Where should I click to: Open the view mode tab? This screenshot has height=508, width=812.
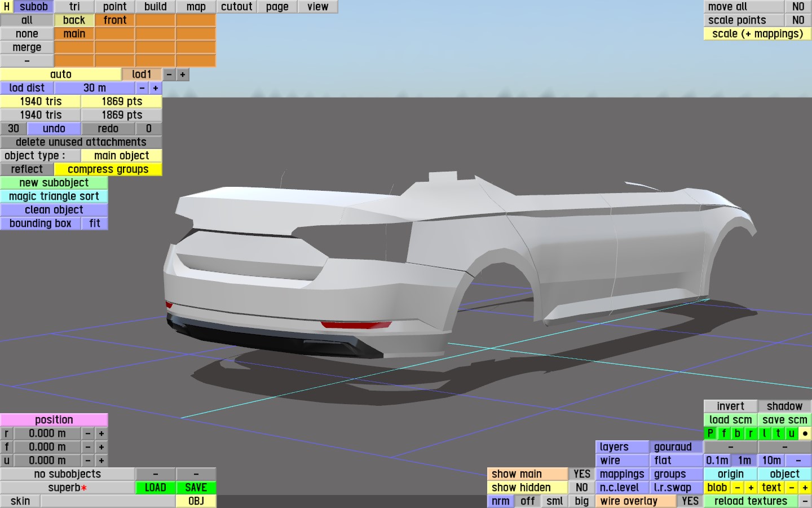(318, 7)
